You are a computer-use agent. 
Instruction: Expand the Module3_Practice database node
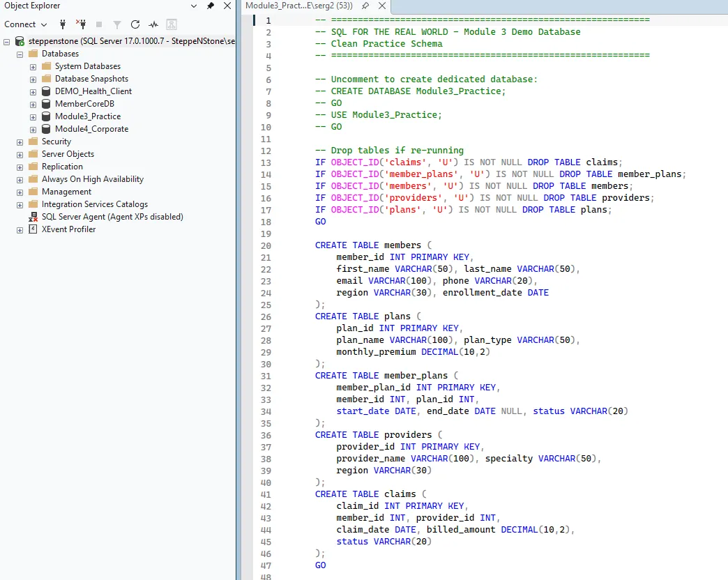(x=33, y=116)
